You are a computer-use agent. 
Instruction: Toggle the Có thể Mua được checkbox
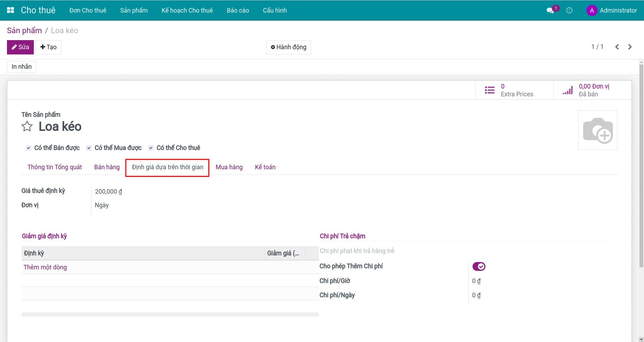tap(89, 148)
